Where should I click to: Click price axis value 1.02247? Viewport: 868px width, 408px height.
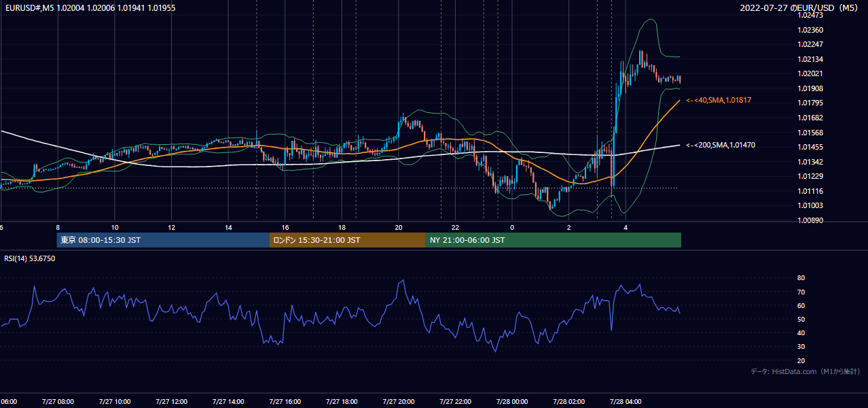point(810,44)
